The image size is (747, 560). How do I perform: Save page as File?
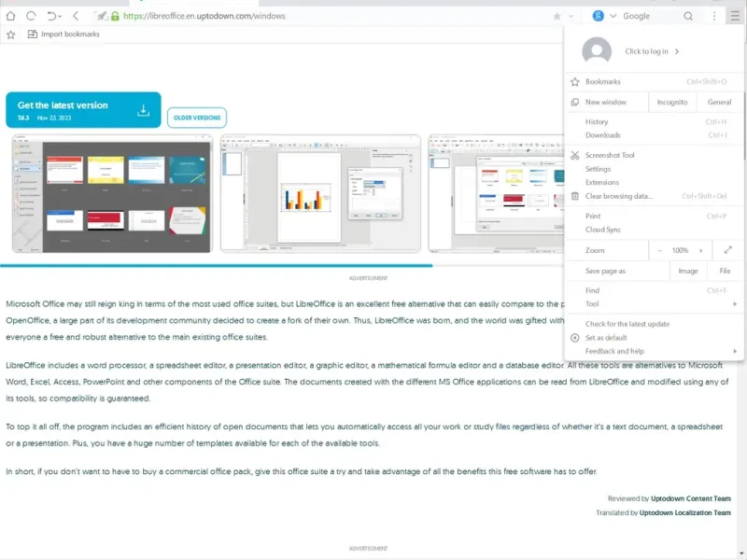[725, 271]
